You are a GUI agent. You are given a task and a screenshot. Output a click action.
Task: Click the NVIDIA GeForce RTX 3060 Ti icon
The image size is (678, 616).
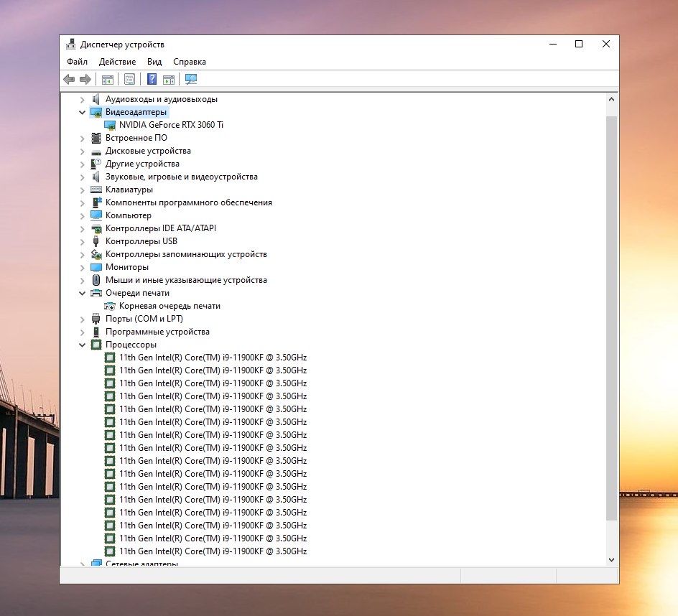tap(110, 125)
